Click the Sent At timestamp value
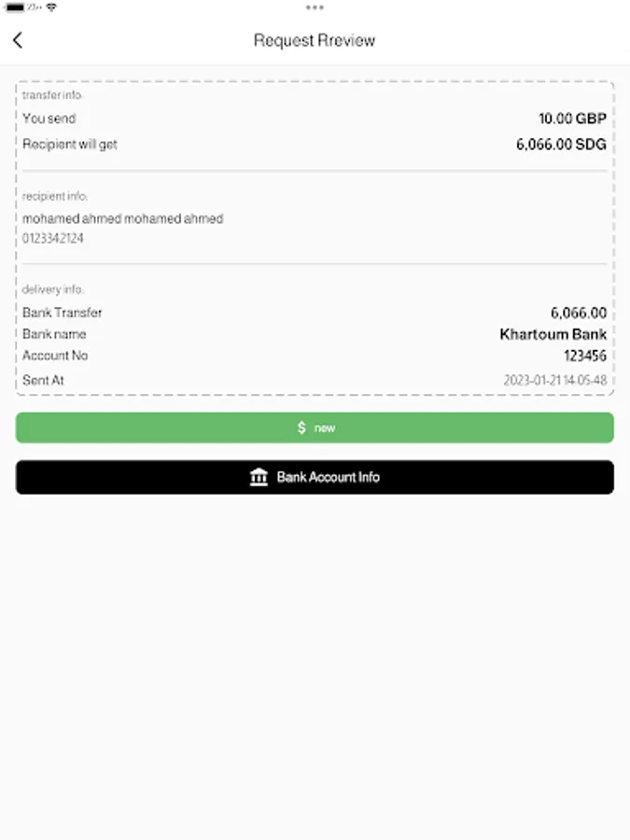Image resolution: width=630 pixels, height=840 pixels. [x=554, y=381]
